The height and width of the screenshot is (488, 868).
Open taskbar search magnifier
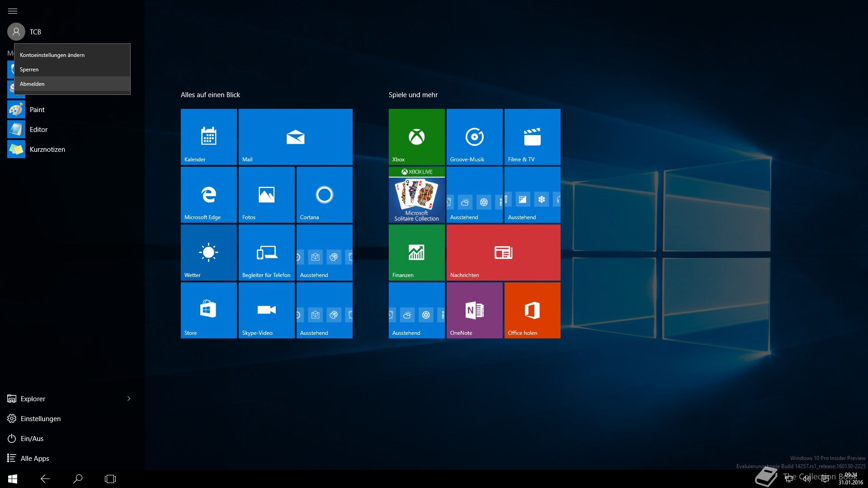click(x=78, y=479)
